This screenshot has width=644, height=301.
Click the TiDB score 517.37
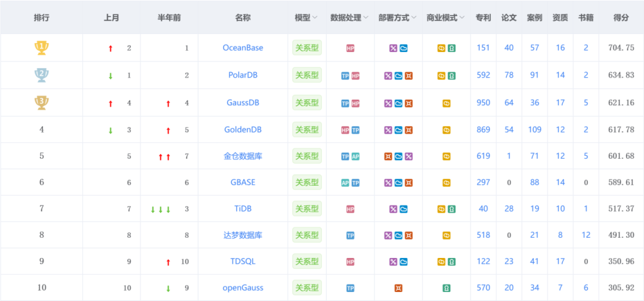coord(621,208)
